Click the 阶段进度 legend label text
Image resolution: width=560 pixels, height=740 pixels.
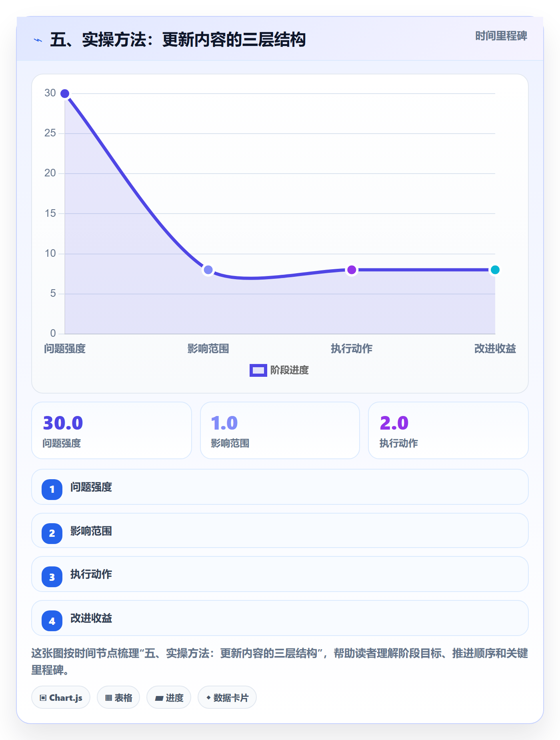(290, 370)
